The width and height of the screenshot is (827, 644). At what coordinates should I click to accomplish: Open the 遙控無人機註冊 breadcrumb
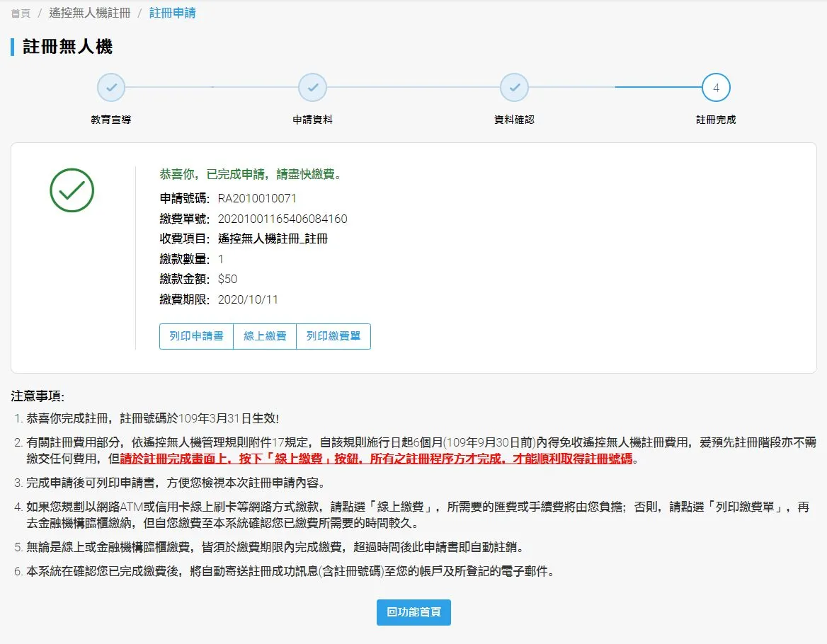[x=90, y=13]
